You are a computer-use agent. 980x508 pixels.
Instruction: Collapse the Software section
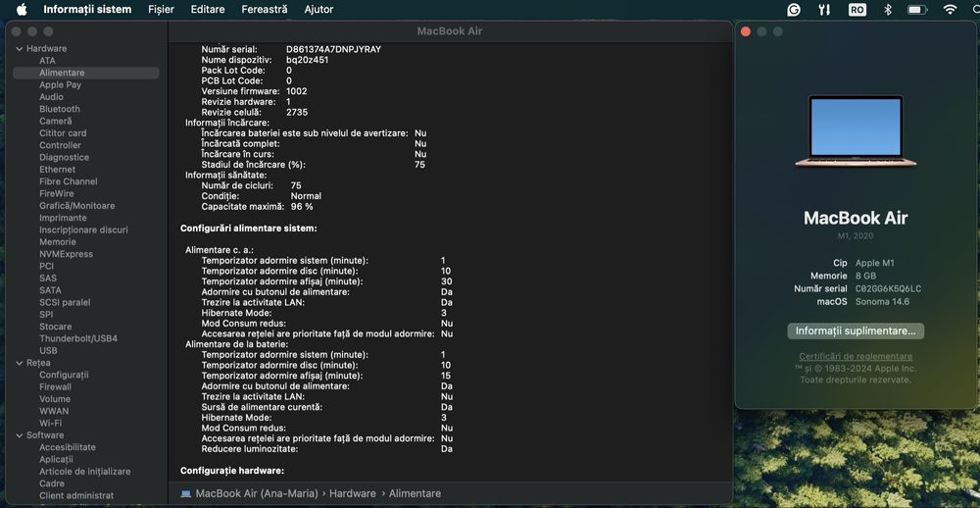[19, 435]
